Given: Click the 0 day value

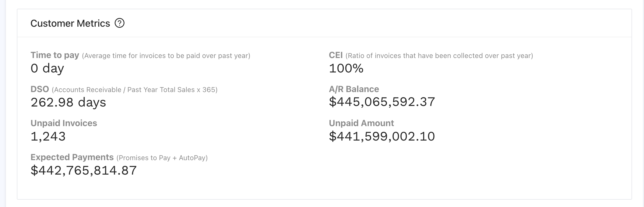Looking at the screenshot, I should point(47,68).
